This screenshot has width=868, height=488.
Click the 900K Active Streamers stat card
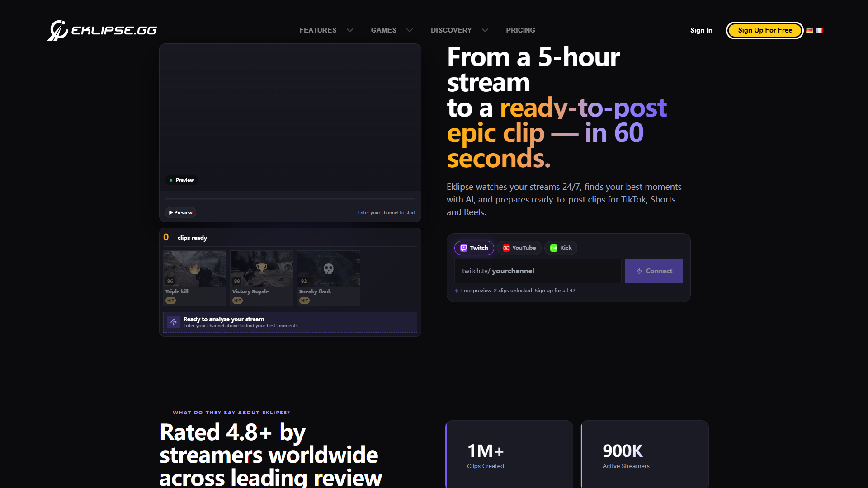coord(645,454)
